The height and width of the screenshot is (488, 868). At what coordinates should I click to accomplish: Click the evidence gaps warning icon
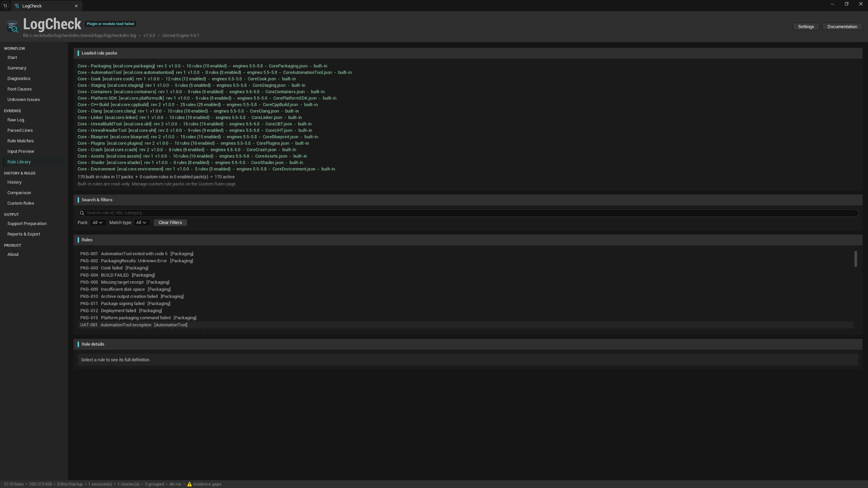coord(189,484)
